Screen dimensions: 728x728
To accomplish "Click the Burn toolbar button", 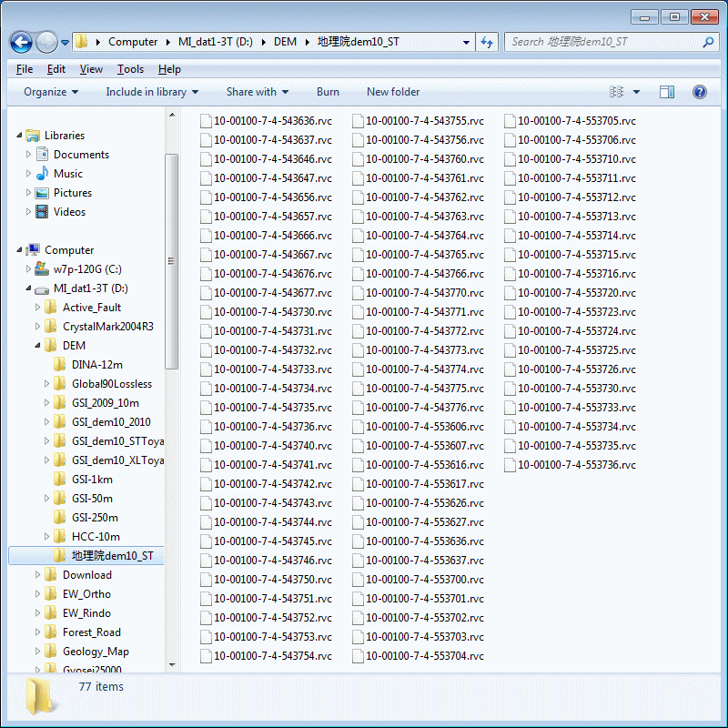I will tap(328, 92).
